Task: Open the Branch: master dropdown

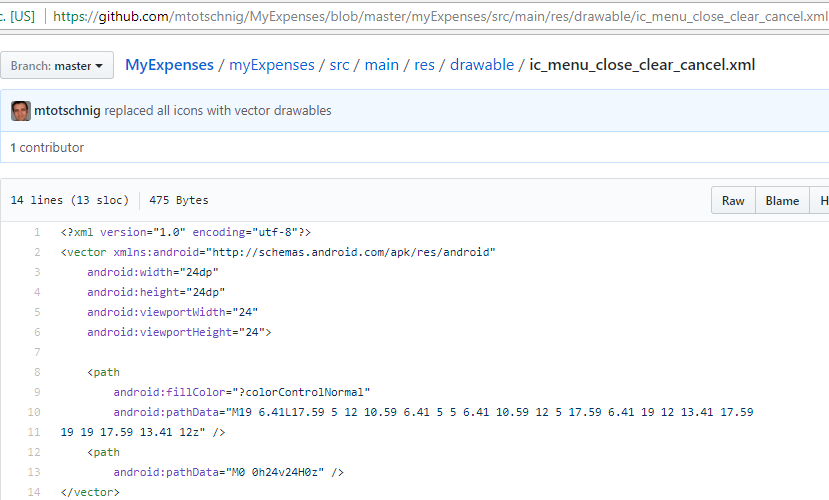Action: pos(57,66)
